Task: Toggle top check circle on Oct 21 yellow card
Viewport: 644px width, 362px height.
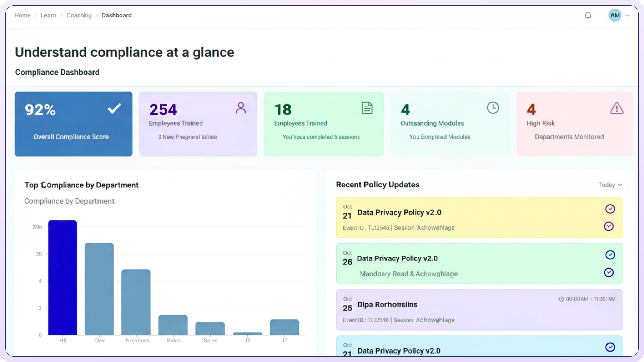Action: [x=610, y=209]
